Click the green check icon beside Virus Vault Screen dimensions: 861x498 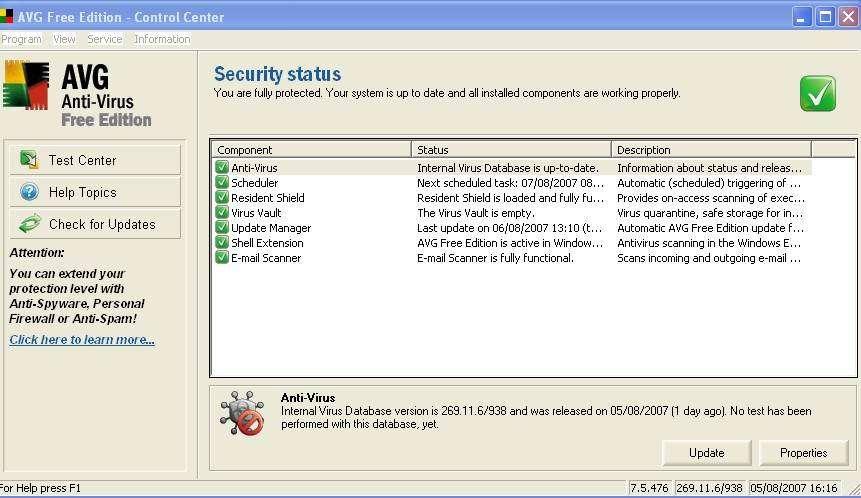(222, 212)
